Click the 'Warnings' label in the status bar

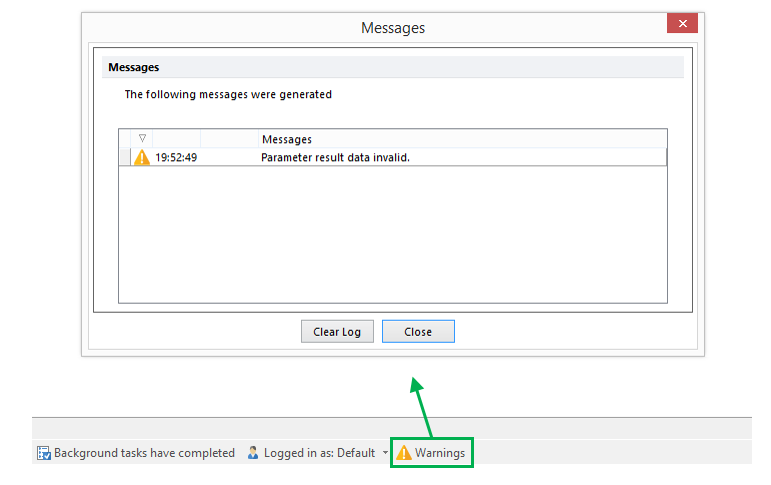coord(440,453)
